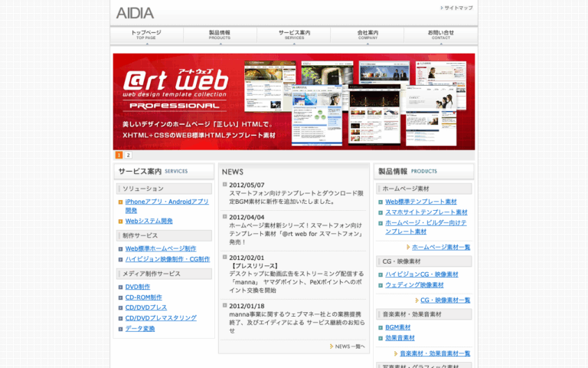Click the @rt web banner image
The height and width of the screenshot is (368, 588).
coord(294,102)
